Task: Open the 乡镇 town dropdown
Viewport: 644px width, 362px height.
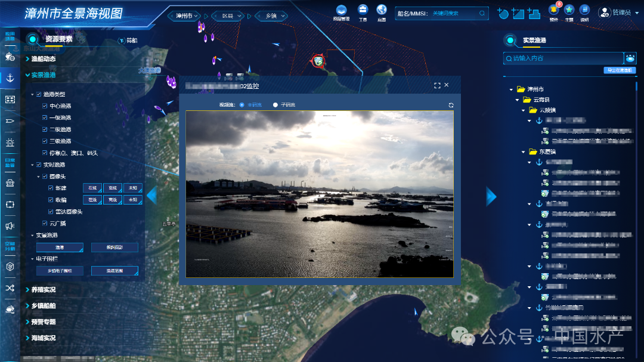Action: coord(271,16)
